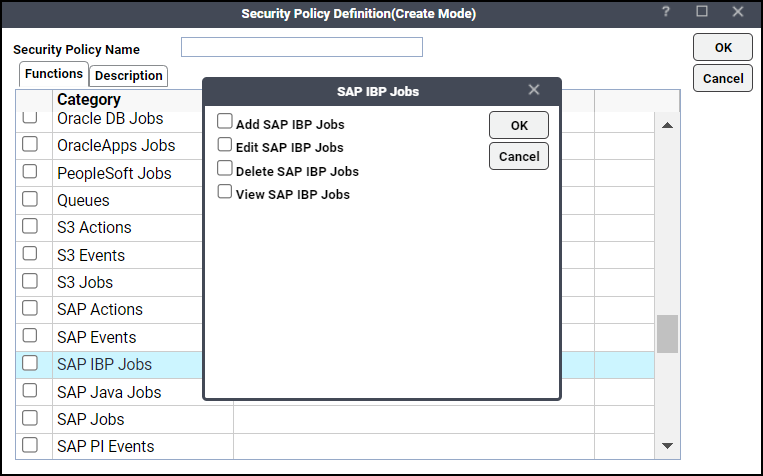Tick the Edit SAP IBP Jobs checkbox

click(224, 145)
